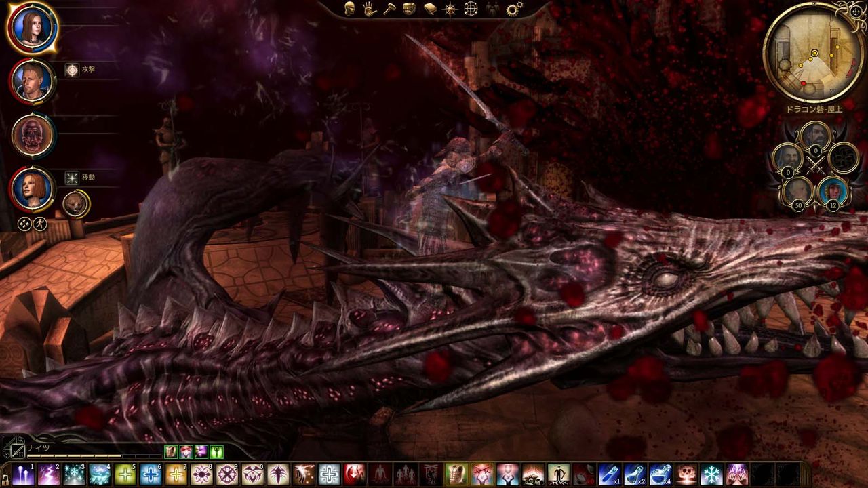Open the area map crosshair icon
This screenshot has width=868, height=488.
(471, 8)
